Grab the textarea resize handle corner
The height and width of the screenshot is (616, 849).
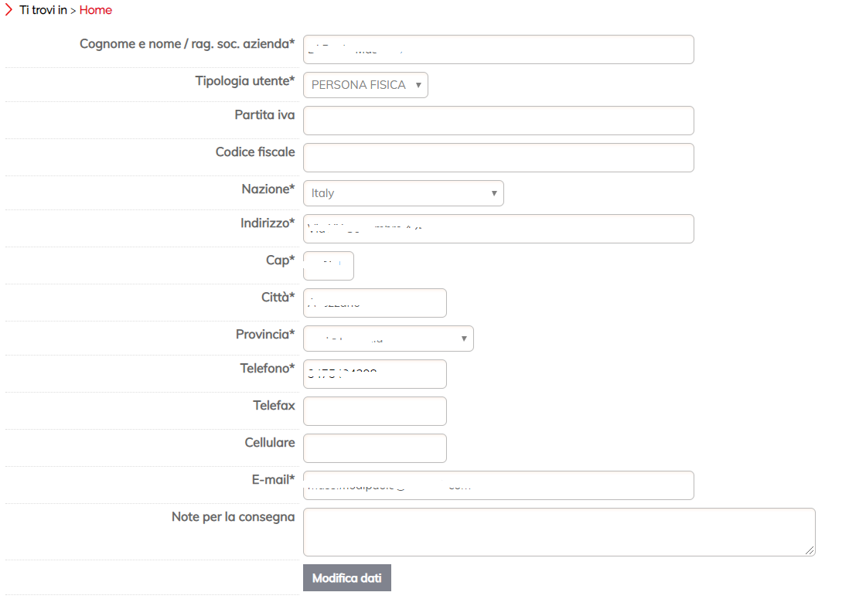[x=810, y=551]
